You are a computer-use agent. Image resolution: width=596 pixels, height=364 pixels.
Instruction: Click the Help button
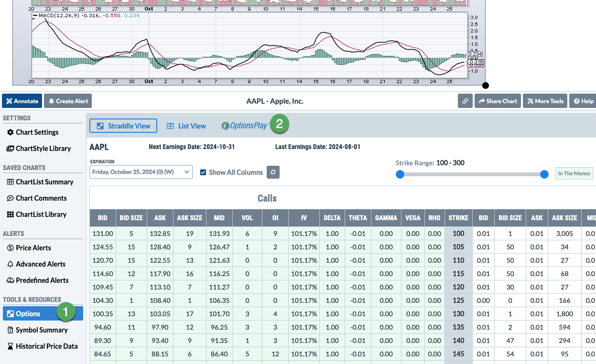click(583, 101)
